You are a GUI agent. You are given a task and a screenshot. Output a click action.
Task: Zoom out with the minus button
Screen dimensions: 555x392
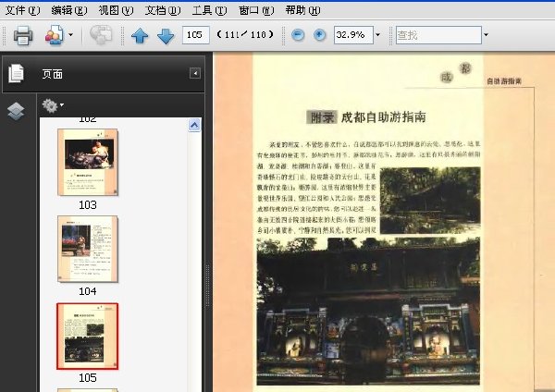pos(298,35)
